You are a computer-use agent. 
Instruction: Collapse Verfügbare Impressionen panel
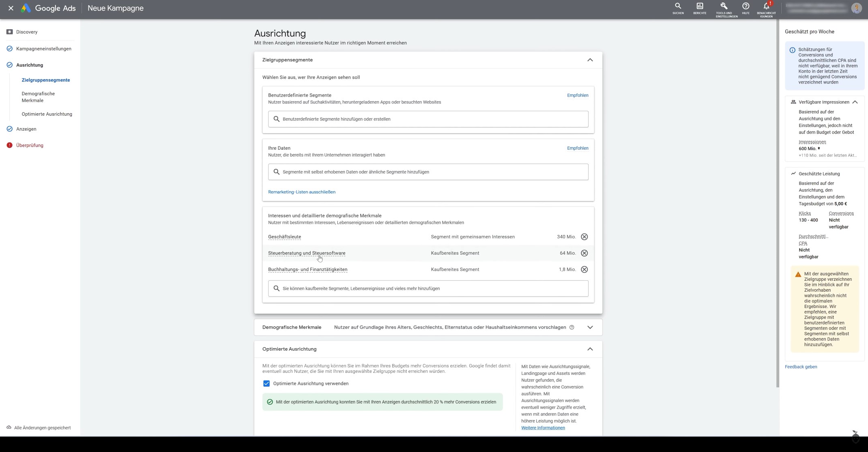(x=855, y=102)
